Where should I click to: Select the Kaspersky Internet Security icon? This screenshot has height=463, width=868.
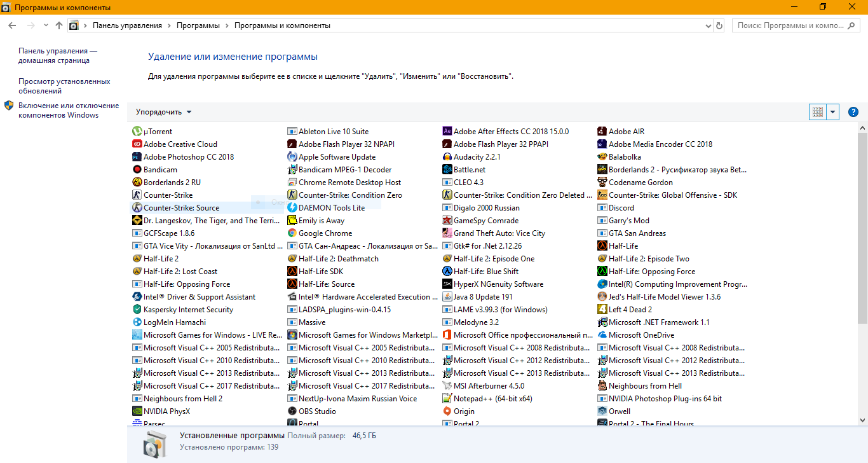[x=137, y=310]
